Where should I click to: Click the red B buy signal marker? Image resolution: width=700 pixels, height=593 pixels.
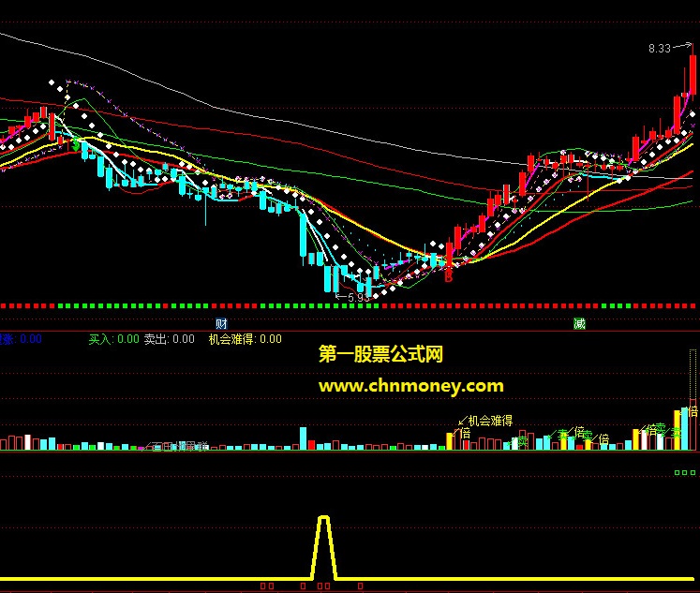pos(448,276)
